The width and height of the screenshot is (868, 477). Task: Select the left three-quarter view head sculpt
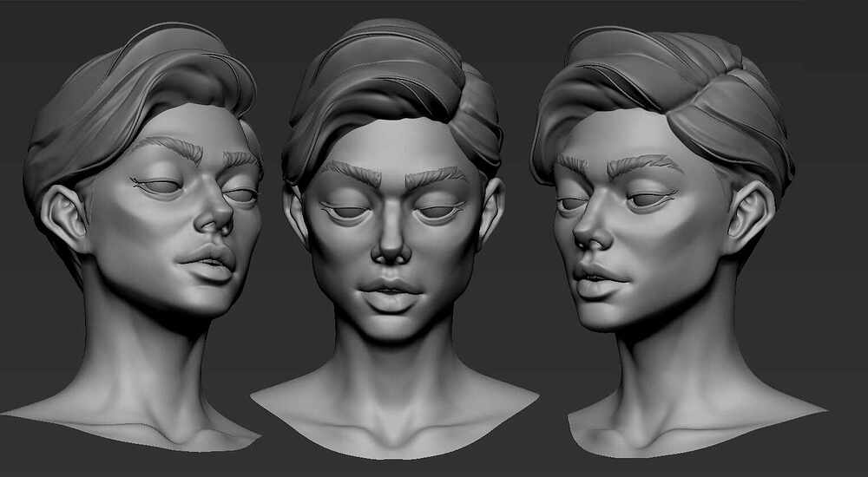[133, 235]
